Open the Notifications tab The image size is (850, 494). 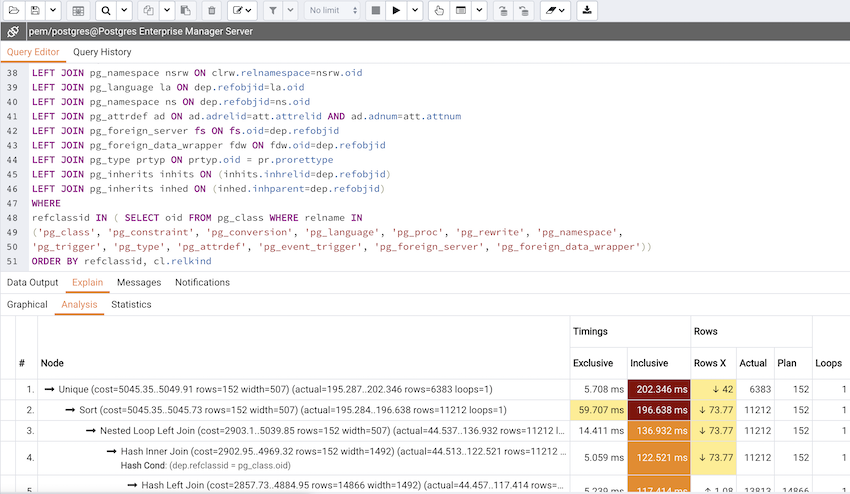coord(202,283)
